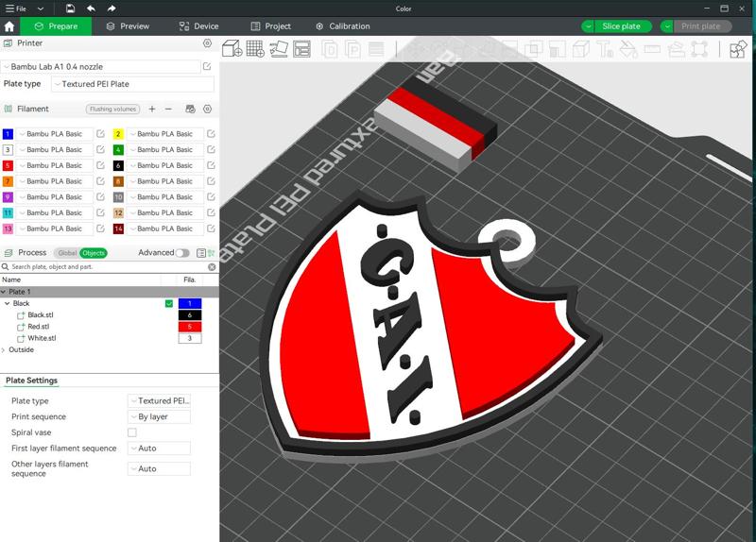Screen dimensions: 756x542
Task: Click the measure tool toolbar icon
Action: 652,49
